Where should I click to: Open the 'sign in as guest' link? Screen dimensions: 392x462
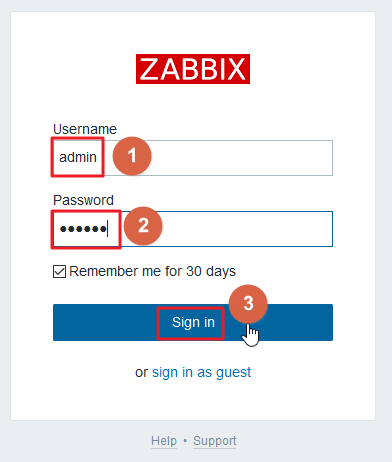(201, 372)
